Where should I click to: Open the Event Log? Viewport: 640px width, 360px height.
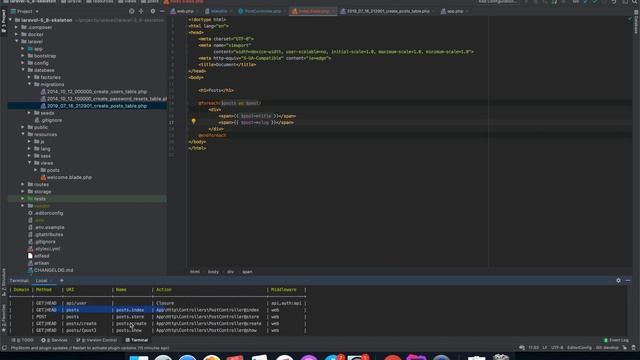tap(616, 340)
